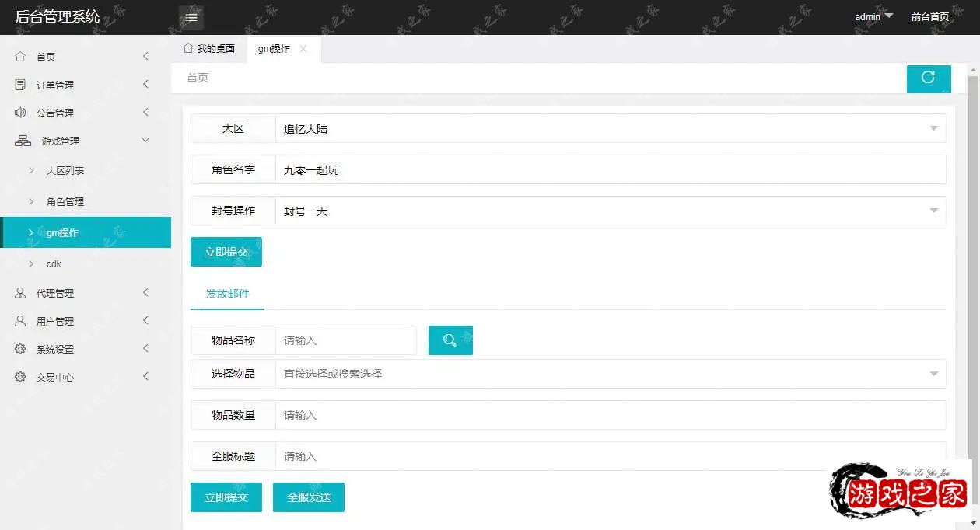This screenshot has height=530, width=980.
Task: Open 公告管理 sidebar menu
Action: coord(55,113)
